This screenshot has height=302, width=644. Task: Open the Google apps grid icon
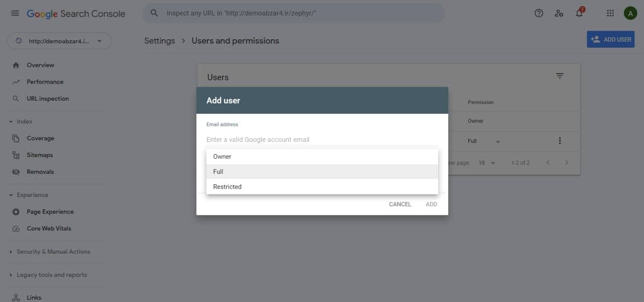pyautogui.click(x=610, y=14)
